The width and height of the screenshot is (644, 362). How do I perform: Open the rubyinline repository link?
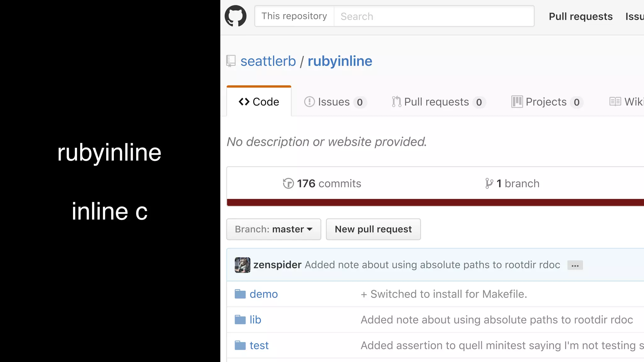pyautogui.click(x=340, y=61)
